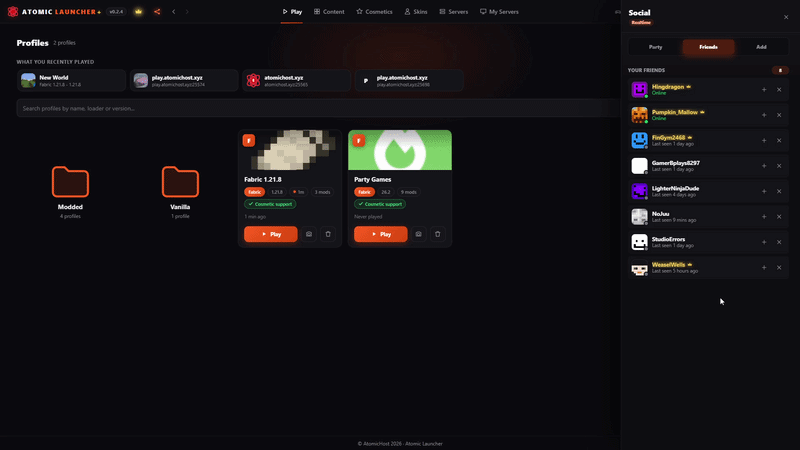Screen dimensions: 800x450
Task: Click the search profiles input field
Action: click(318, 108)
